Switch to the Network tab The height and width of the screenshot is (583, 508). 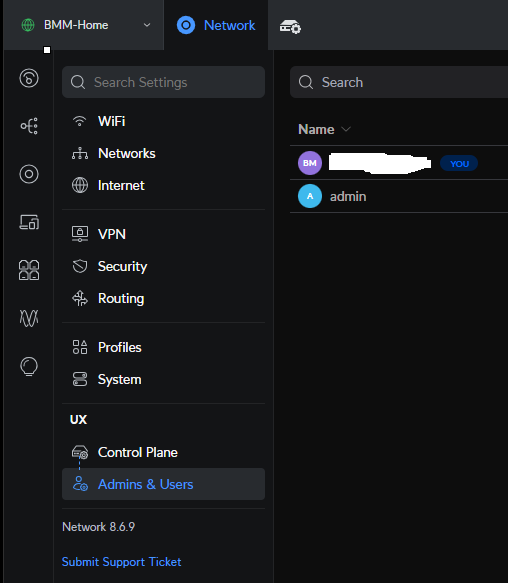click(216, 25)
